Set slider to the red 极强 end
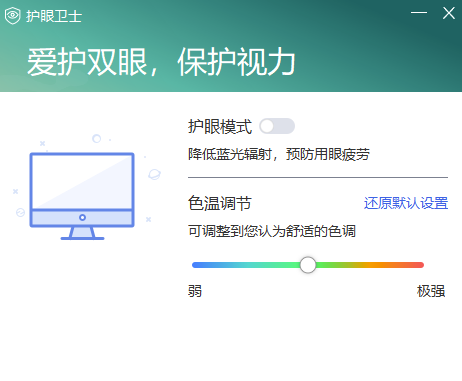 [421, 265]
